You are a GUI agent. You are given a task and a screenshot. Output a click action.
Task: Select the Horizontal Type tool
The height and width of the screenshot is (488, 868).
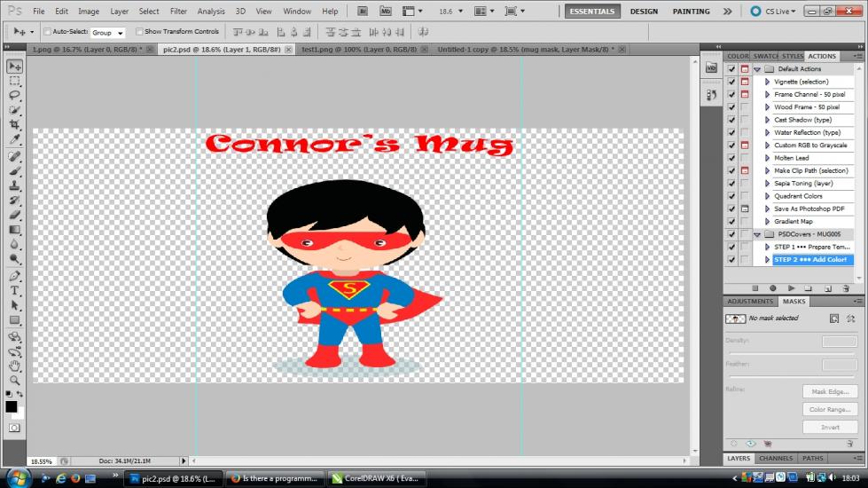tap(14, 290)
